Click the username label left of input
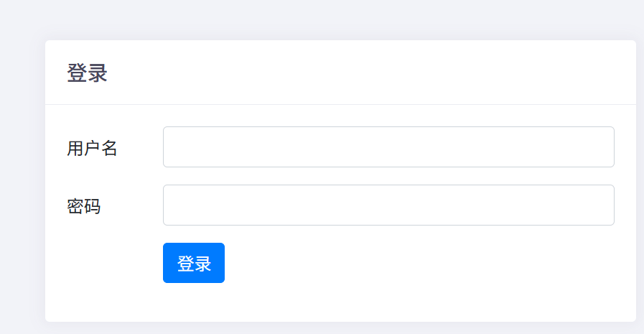The width and height of the screenshot is (644, 334). pyautogui.click(x=92, y=148)
